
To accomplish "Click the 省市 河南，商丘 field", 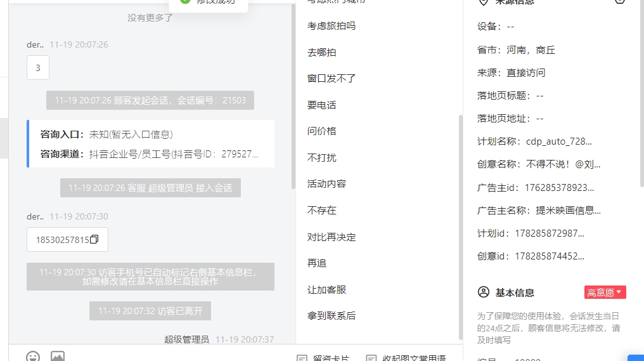I will (516, 50).
